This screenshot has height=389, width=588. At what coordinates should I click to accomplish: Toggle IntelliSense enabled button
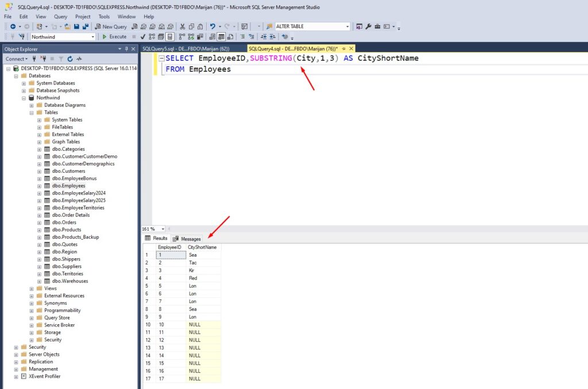(170, 37)
